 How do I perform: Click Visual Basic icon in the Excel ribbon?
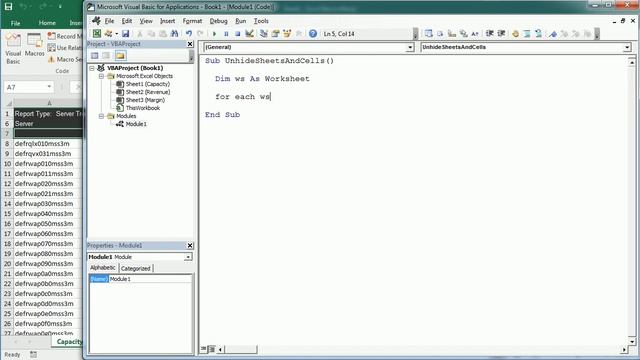point(13,49)
